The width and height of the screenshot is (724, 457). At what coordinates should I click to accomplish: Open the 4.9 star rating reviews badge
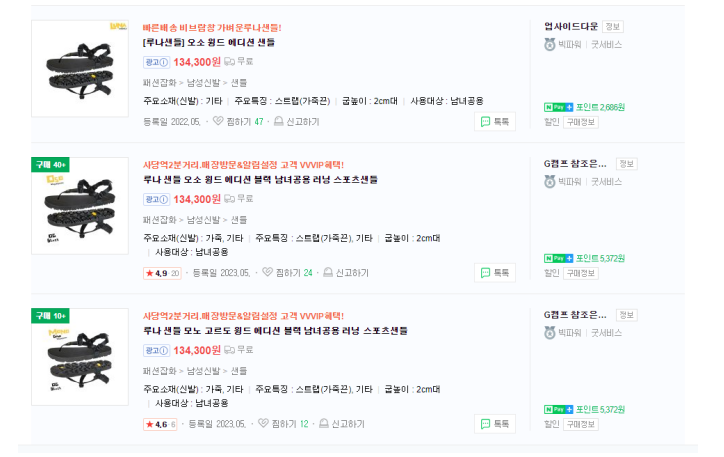tap(162, 273)
